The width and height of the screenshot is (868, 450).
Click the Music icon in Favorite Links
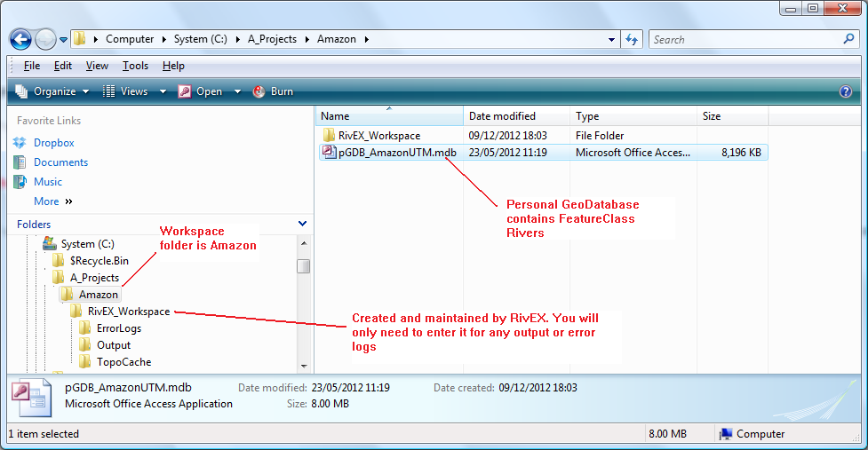pos(20,182)
